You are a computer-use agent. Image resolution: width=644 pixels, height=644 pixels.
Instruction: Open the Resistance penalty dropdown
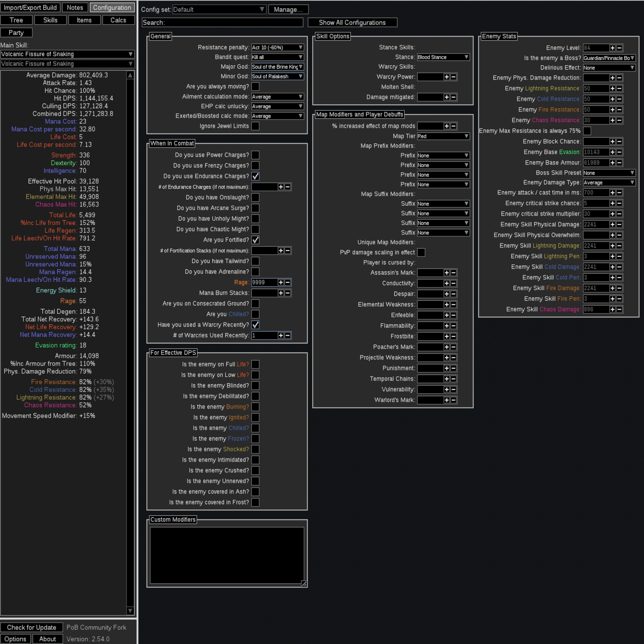coord(277,48)
